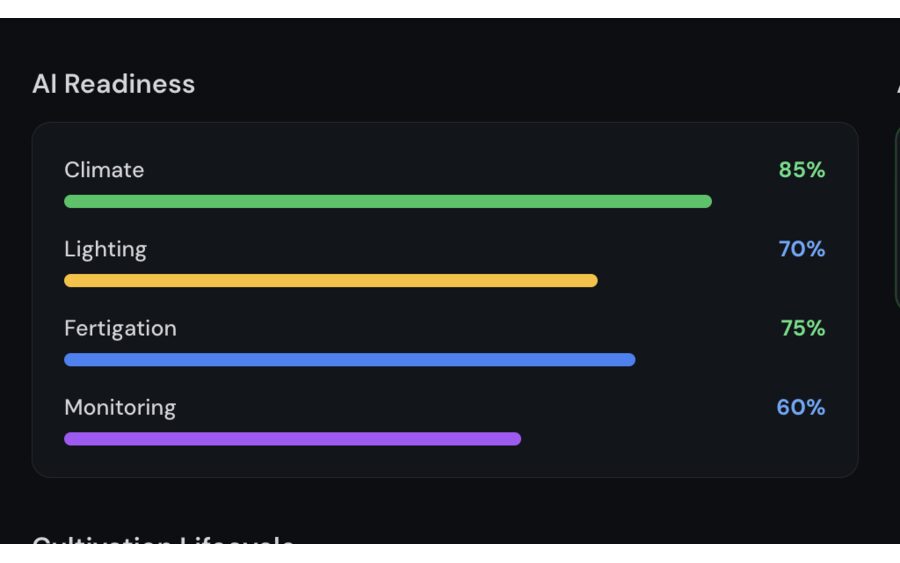Click the blue Fertigation progress bar
The image size is (900, 563).
coord(349,360)
